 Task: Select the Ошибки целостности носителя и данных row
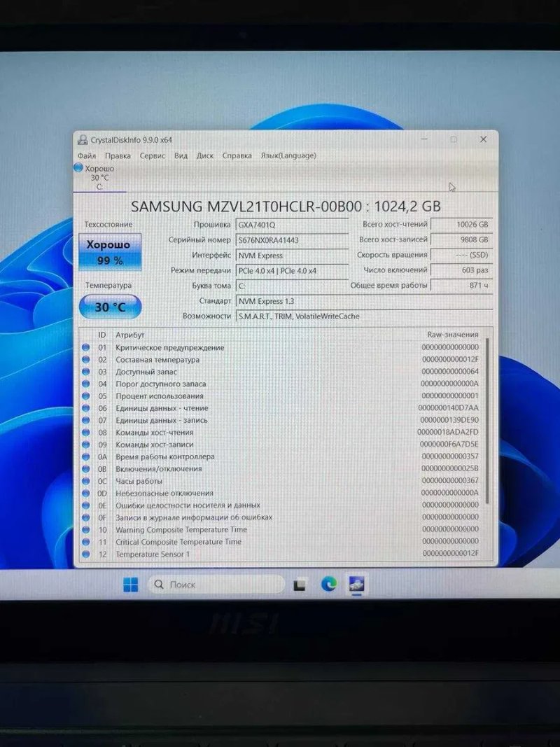(281, 505)
